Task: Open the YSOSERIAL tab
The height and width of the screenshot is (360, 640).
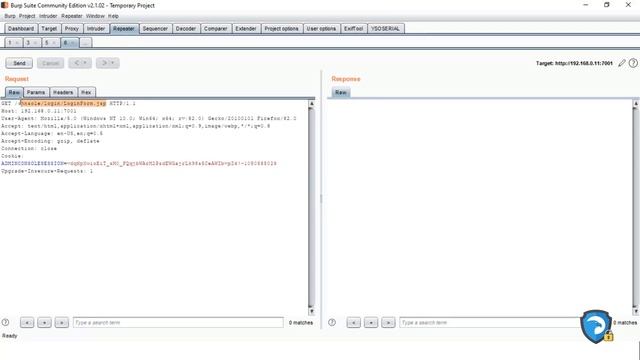Action: point(385,29)
